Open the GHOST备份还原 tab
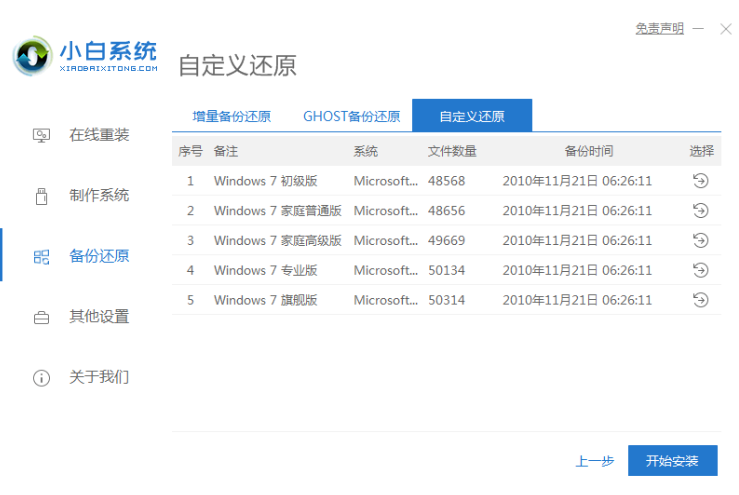739x495 pixels. (x=351, y=116)
